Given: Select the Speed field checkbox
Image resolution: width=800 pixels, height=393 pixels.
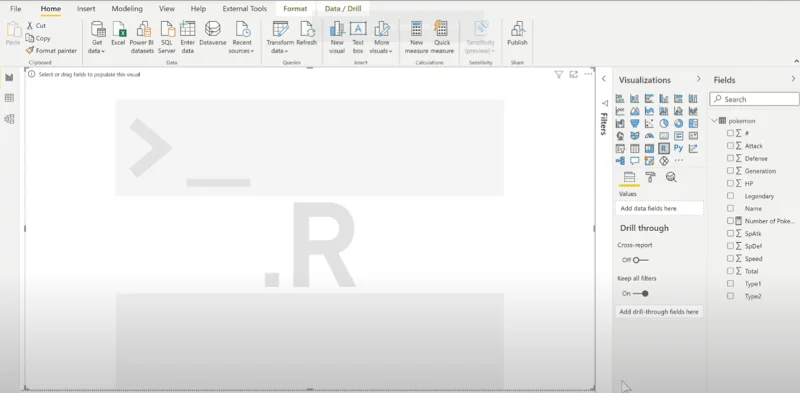Looking at the screenshot, I should pos(731,258).
